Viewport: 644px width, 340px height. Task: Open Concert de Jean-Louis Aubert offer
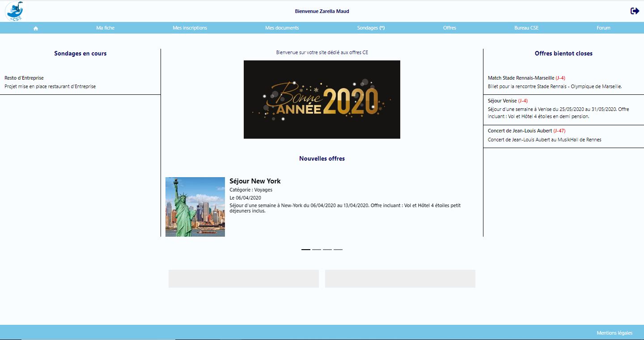coord(520,131)
